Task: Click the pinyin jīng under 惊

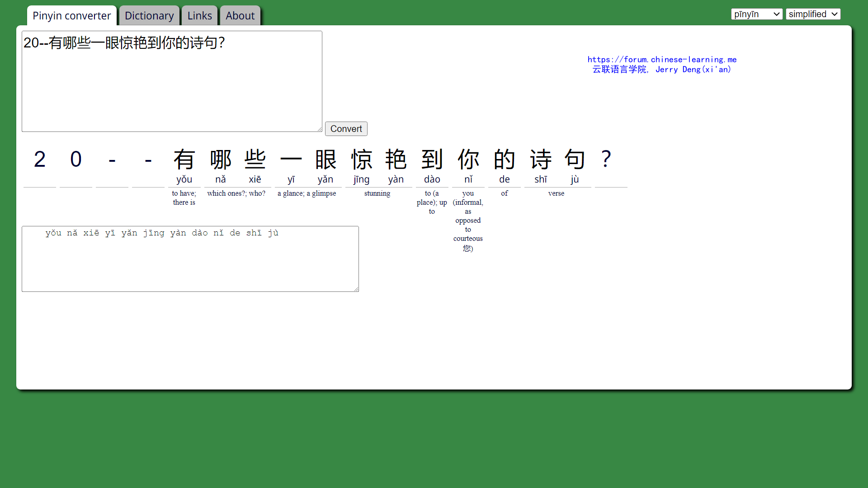Action: [x=362, y=179]
